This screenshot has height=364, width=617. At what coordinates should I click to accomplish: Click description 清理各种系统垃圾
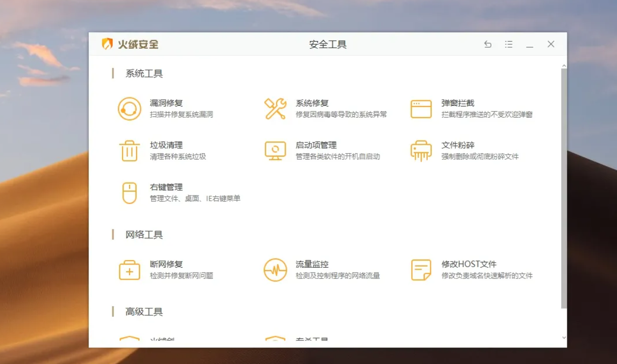click(178, 157)
